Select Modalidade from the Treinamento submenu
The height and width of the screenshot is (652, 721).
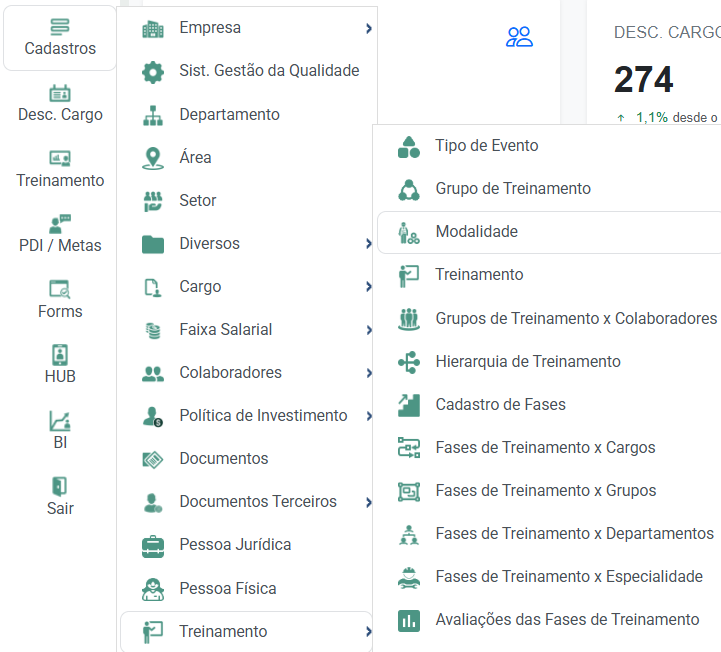[476, 232]
